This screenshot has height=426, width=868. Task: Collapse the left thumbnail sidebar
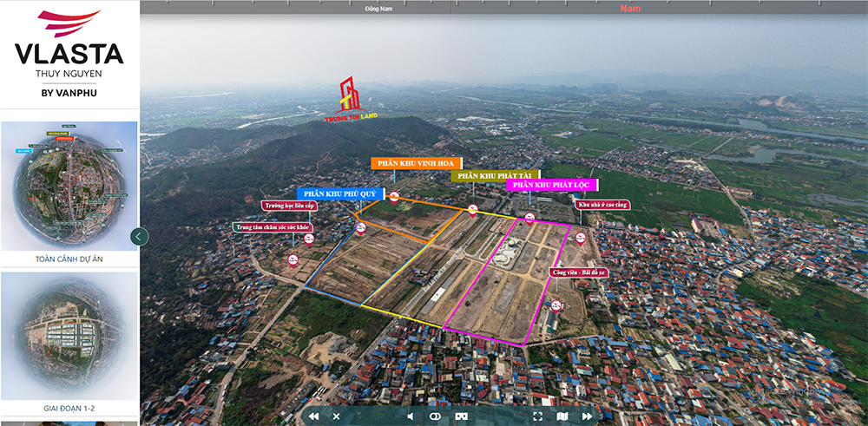[x=139, y=236]
